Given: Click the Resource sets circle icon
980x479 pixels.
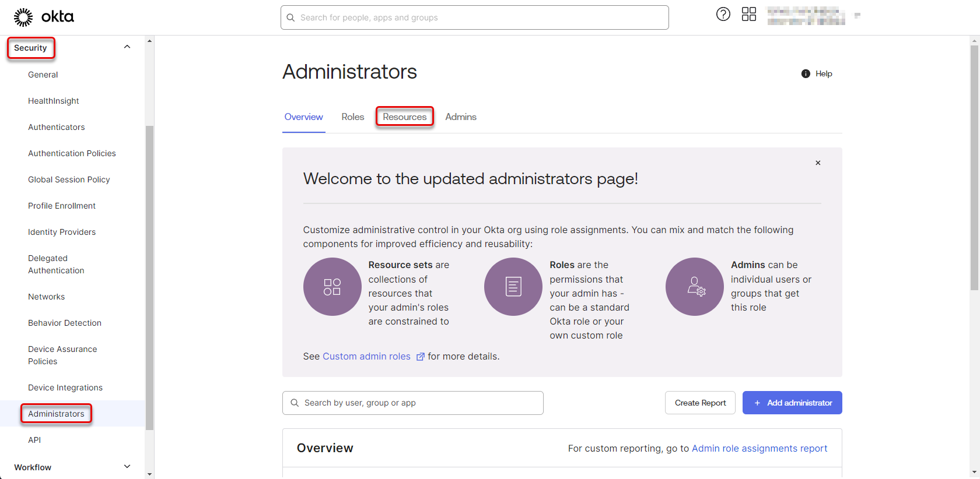Looking at the screenshot, I should tap(332, 287).
